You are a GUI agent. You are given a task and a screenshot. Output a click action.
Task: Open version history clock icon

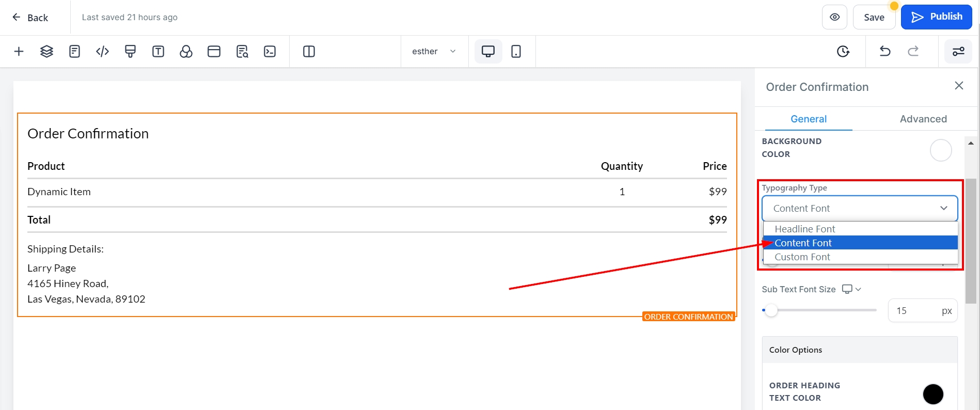click(843, 51)
